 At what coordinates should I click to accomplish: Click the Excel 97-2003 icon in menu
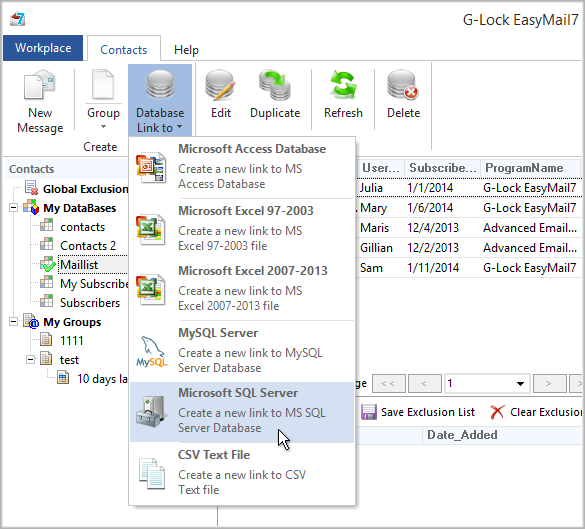(151, 229)
